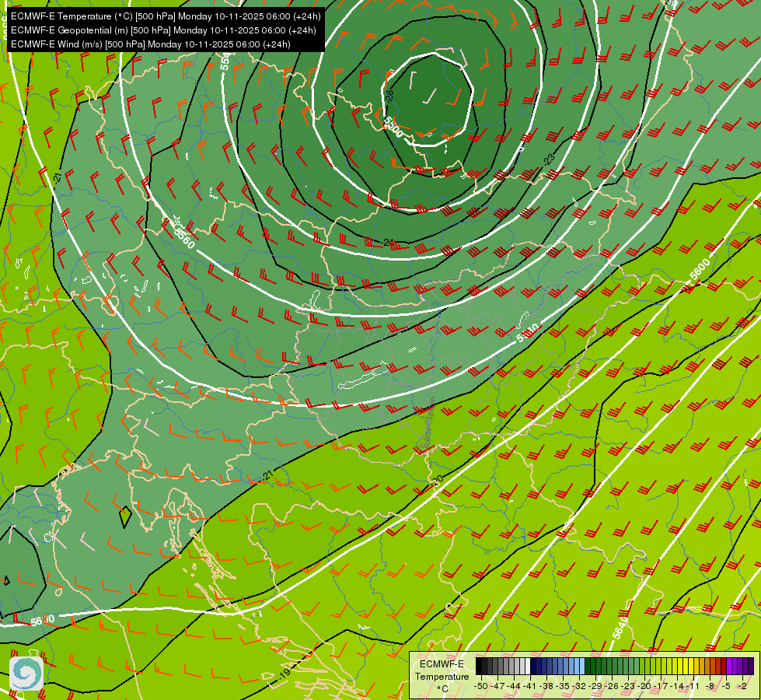Pick the darkest navy swatch in the legend
Image resolution: width=761 pixels, height=700 pixels.
coord(533,666)
